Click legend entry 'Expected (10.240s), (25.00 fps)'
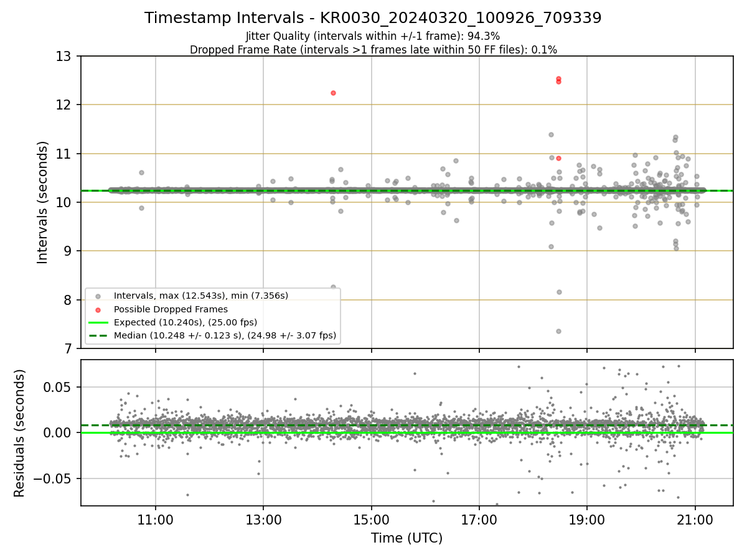The image size is (747, 560). point(186,322)
